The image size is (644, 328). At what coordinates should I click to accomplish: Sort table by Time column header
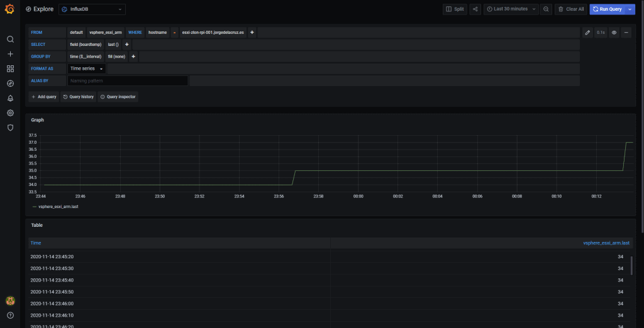36,243
